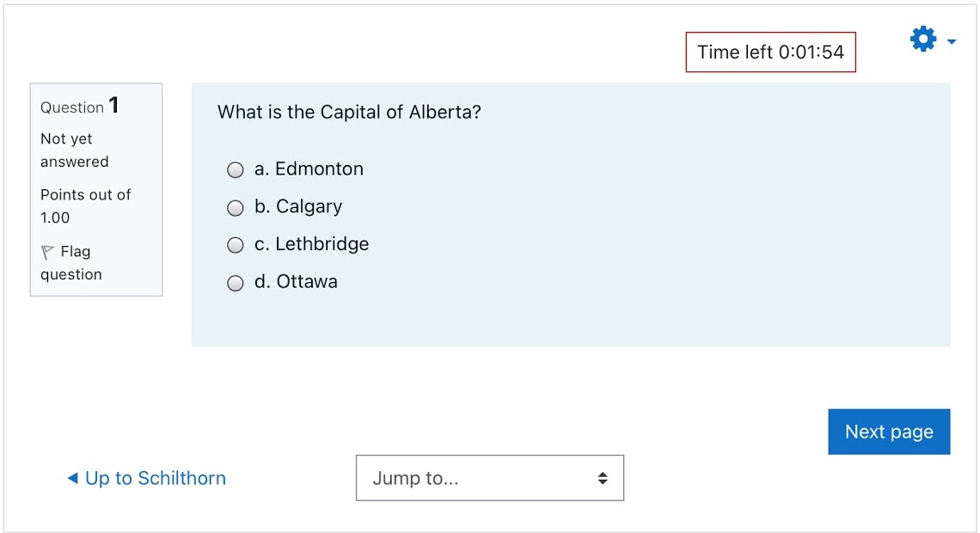Click the answer label b. Calgary
Viewport: 980px width, 533px height.
[x=298, y=207]
